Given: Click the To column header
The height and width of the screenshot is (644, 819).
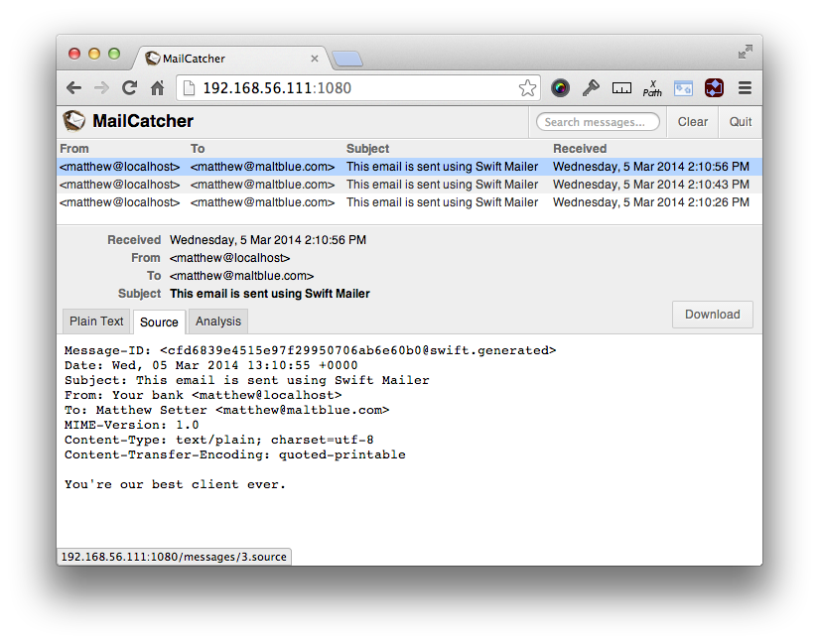Looking at the screenshot, I should 198,149.
